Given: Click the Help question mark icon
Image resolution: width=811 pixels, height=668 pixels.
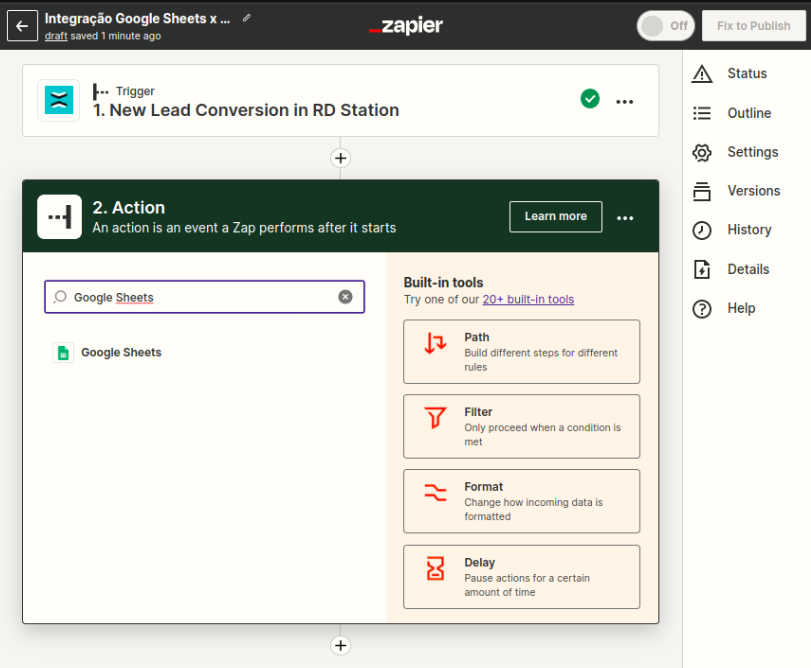Looking at the screenshot, I should click(702, 309).
